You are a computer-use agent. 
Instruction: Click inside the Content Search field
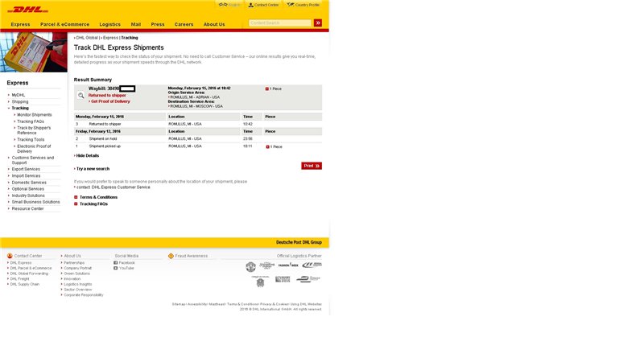point(279,23)
